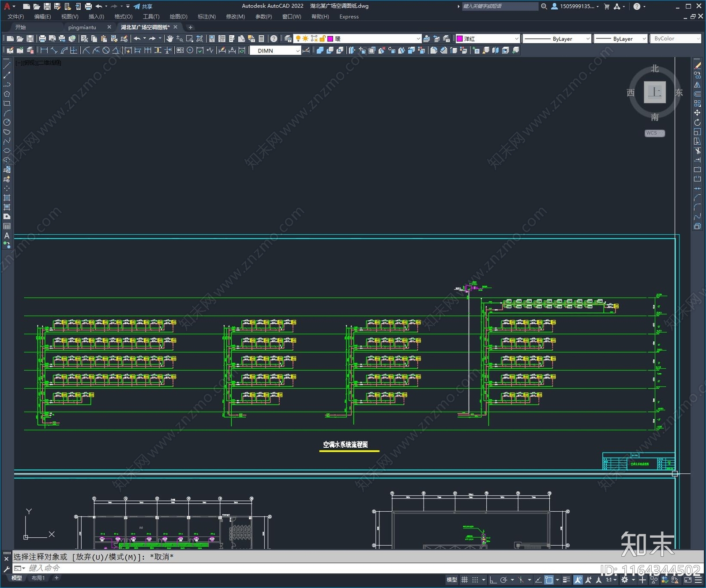Click the Pan hand tool icon
The width and height of the screenshot is (706, 588).
point(170,39)
